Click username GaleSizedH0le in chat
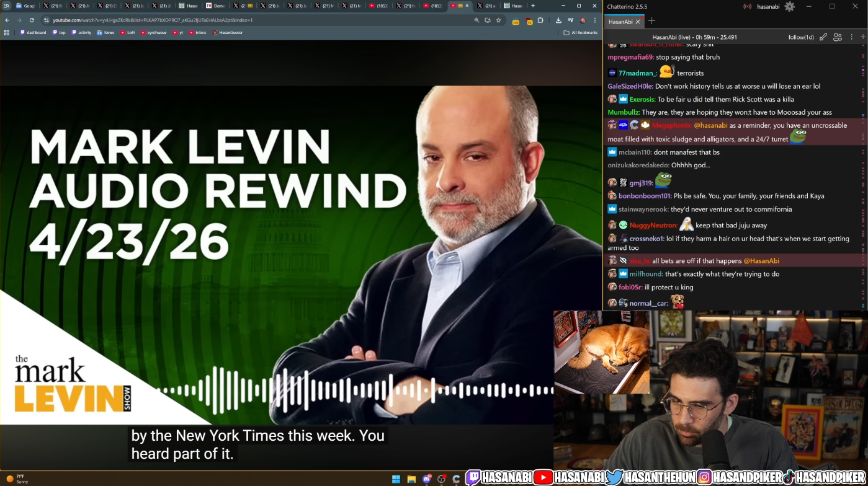The height and width of the screenshot is (486, 868). click(x=630, y=86)
